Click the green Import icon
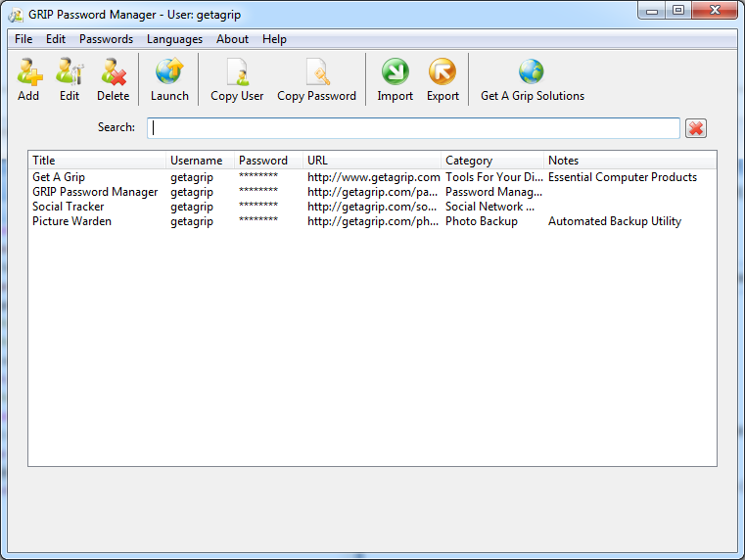This screenshot has height=560, width=745. pos(396,72)
